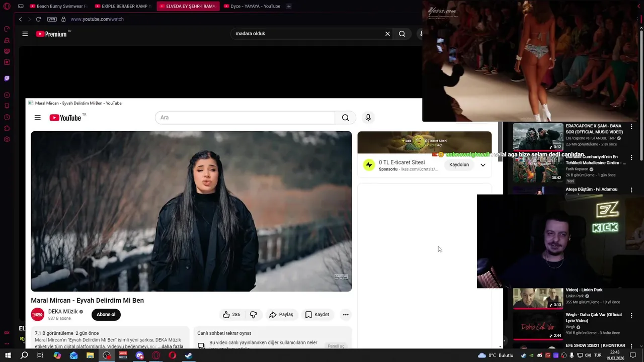Dislike the Maral Mircan video
The width and height of the screenshot is (644, 362).
254,315
